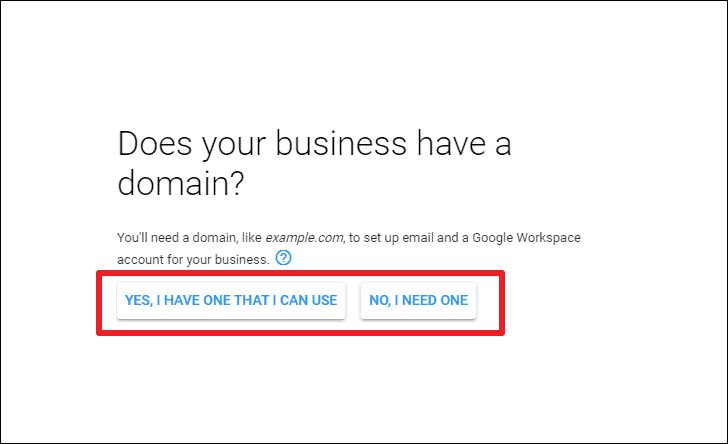Indicate that you need a new domain
Viewport: 728px width, 444px height.
pos(418,300)
